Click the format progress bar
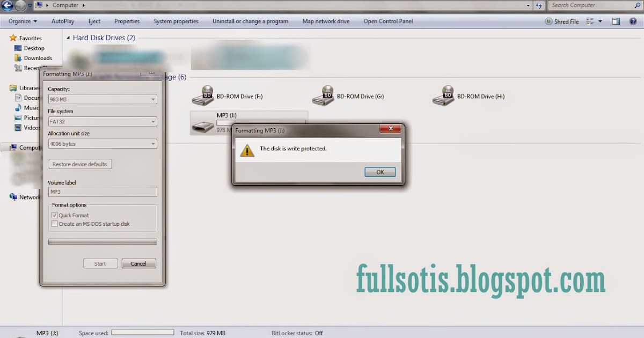Viewport: 644px width, 338px height. click(103, 241)
